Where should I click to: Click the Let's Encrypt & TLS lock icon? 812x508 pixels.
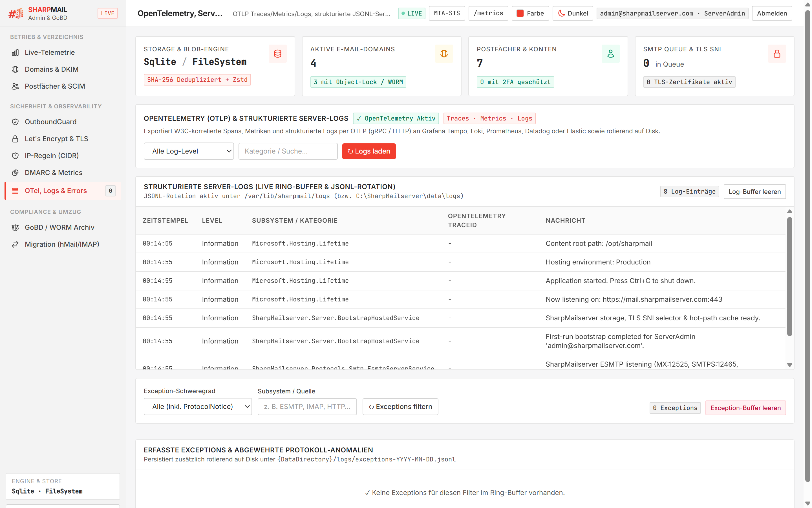15,139
